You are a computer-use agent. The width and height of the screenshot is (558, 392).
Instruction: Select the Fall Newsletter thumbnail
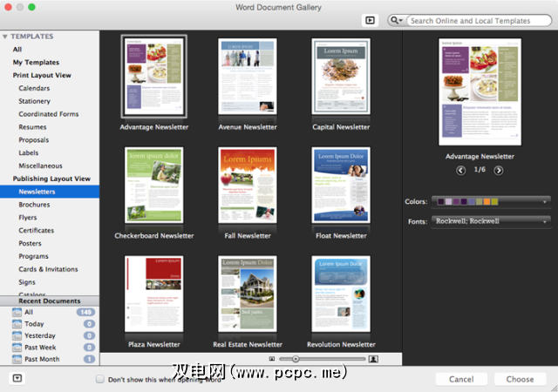(248, 185)
